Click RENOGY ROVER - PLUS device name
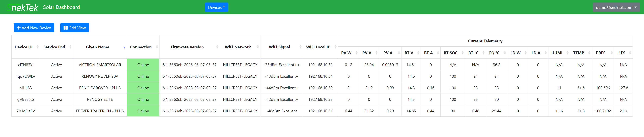 (x=100, y=88)
